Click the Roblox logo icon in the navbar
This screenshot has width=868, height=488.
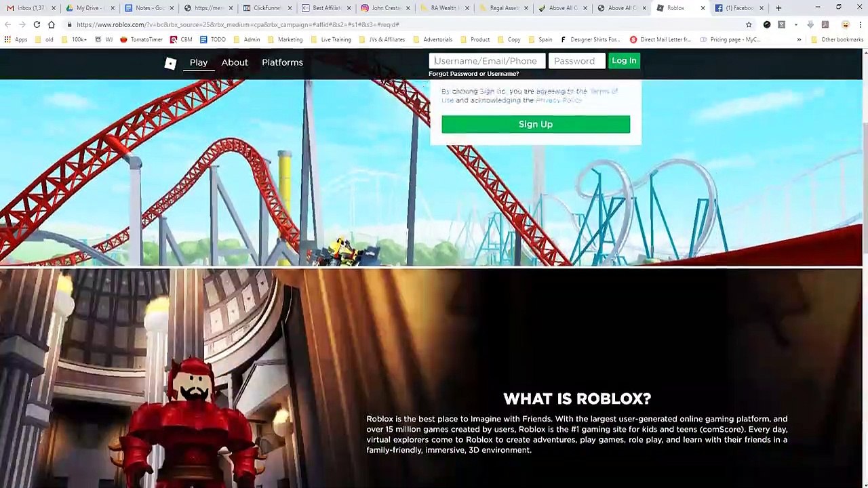pos(170,63)
